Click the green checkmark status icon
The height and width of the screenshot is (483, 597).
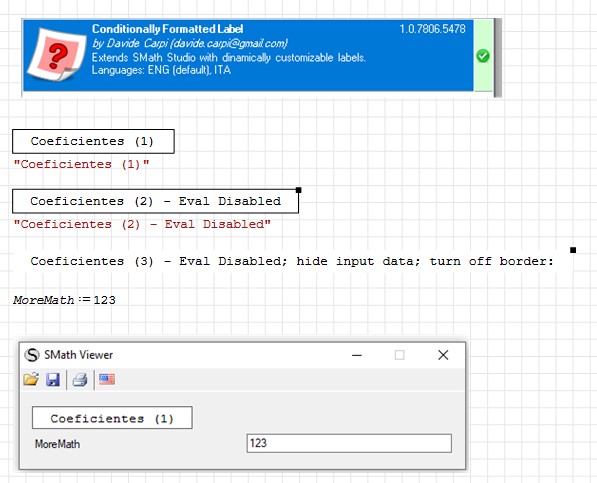[483, 56]
